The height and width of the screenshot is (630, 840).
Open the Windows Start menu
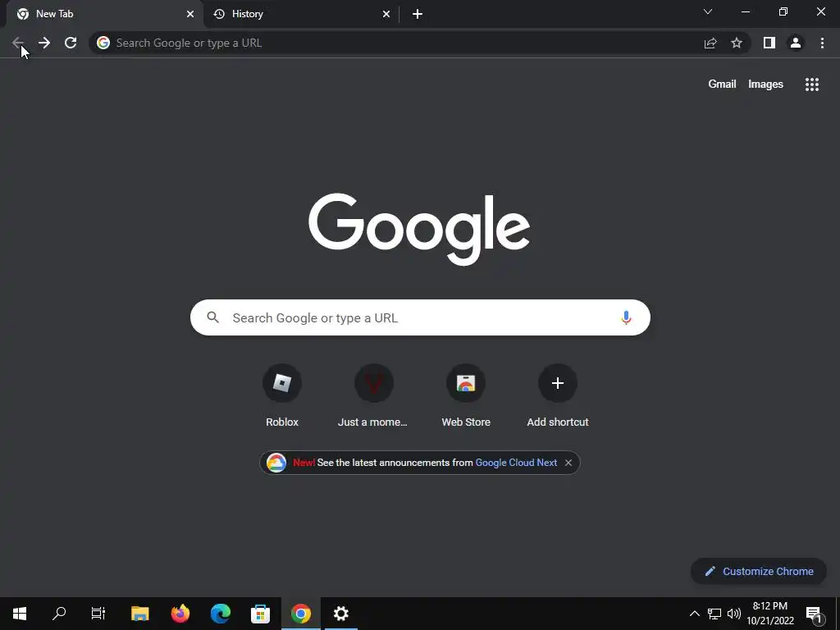pos(20,614)
